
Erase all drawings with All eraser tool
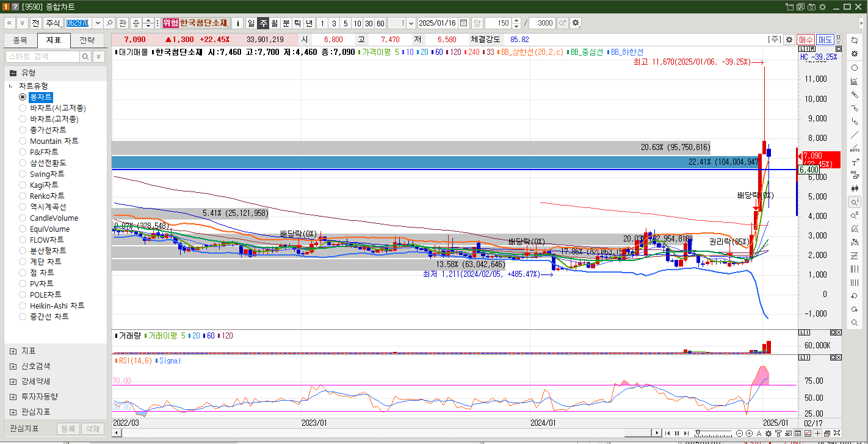point(855,175)
